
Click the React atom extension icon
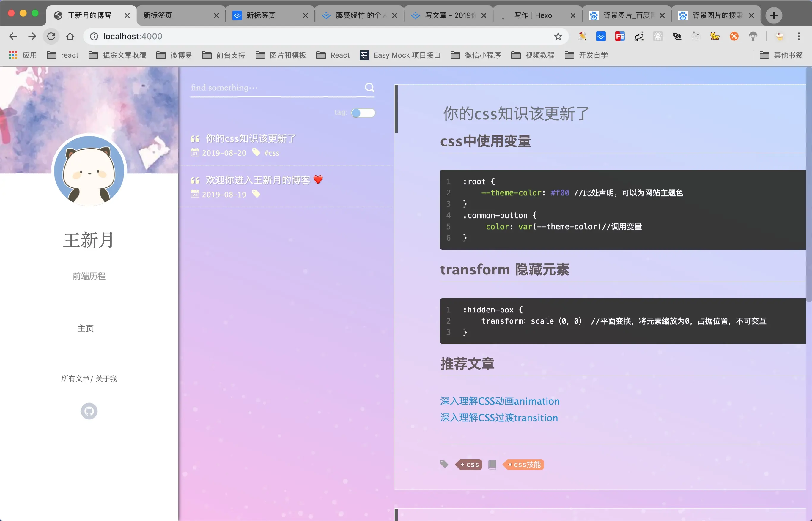pos(658,36)
